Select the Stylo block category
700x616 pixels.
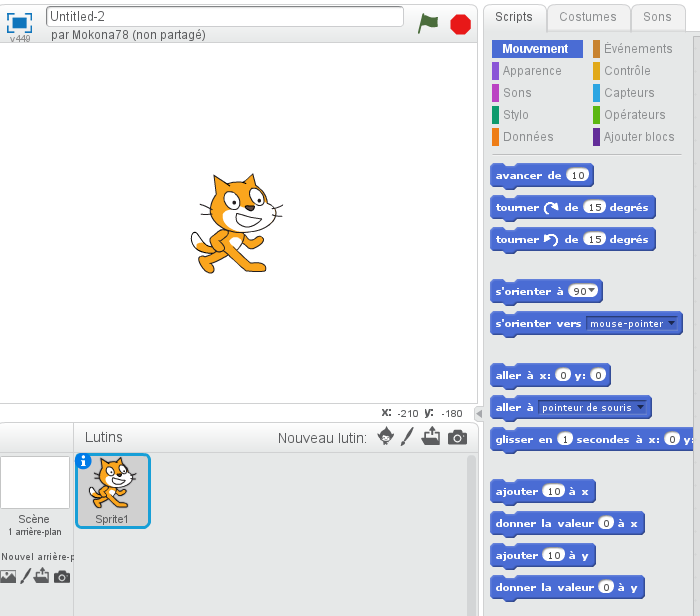click(511, 115)
